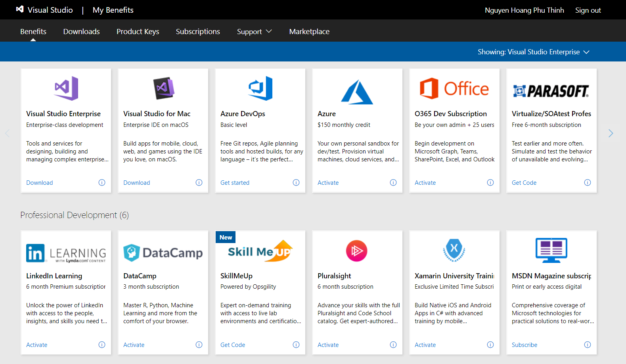This screenshot has width=626, height=364.
Task: Open info icon on DataCamp card
Action: point(199,345)
